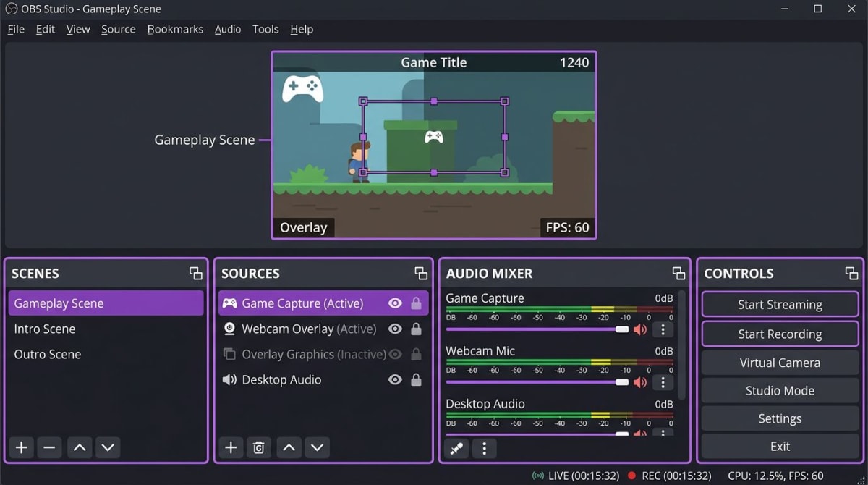Adjust Desktop Audio volume slider
The image size is (868, 485).
coord(537,434)
